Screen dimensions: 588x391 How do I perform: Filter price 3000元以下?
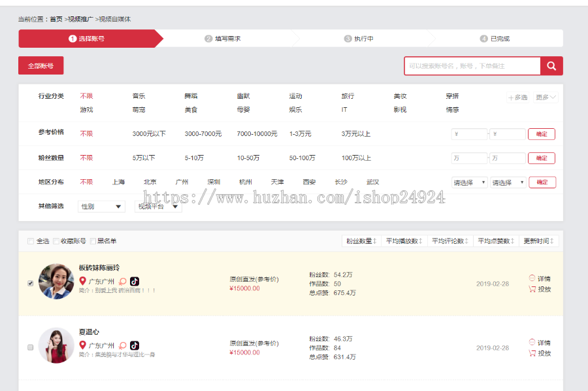[149, 133]
